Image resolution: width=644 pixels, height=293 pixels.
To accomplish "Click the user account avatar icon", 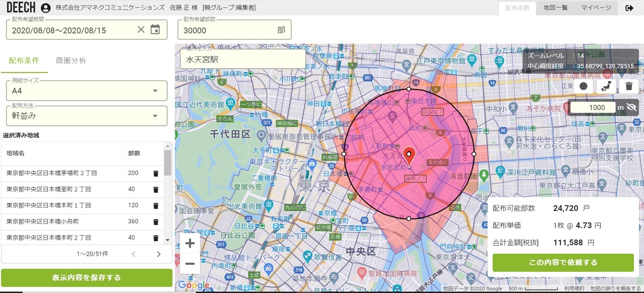I will point(46,8).
